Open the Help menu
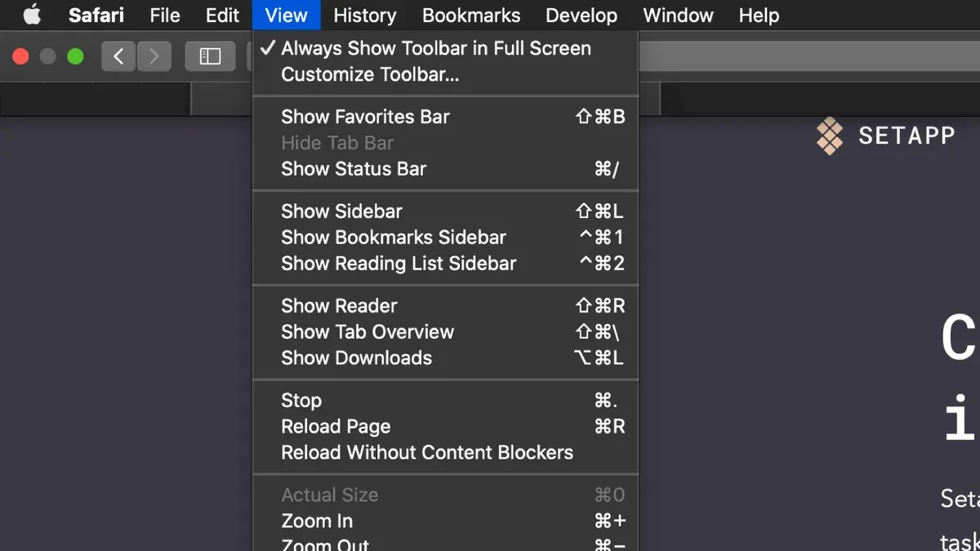The image size is (980, 551). [759, 15]
